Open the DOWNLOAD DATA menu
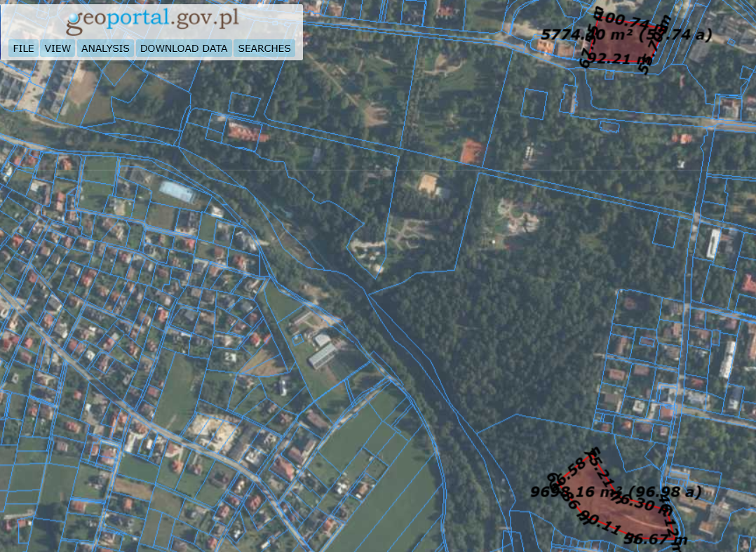 click(184, 48)
